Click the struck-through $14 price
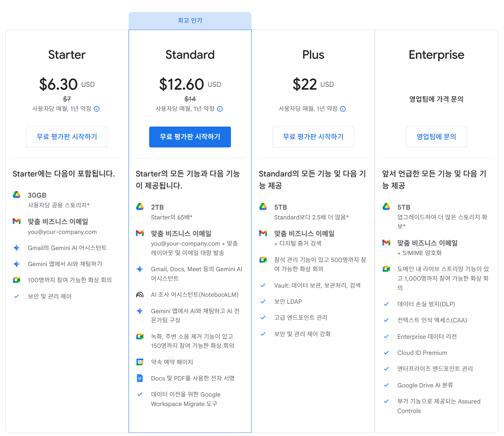Image resolution: width=504 pixels, height=436 pixels. tap(190, 99)
